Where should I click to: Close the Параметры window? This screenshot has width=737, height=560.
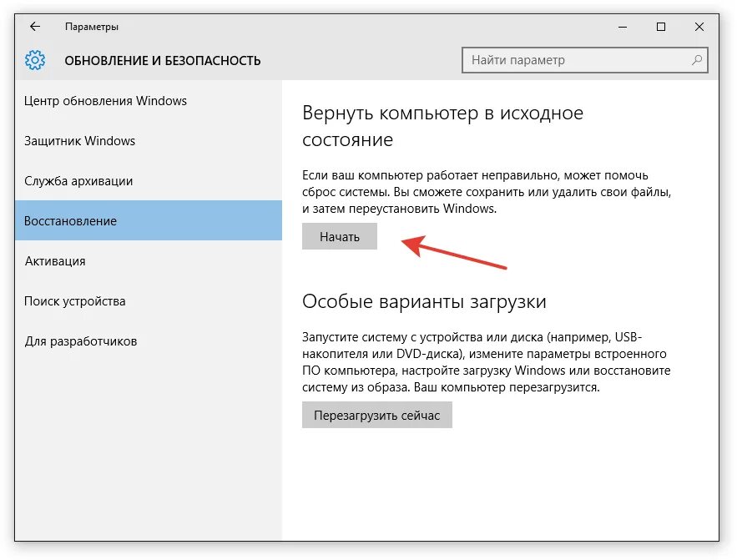pos(699,27)
